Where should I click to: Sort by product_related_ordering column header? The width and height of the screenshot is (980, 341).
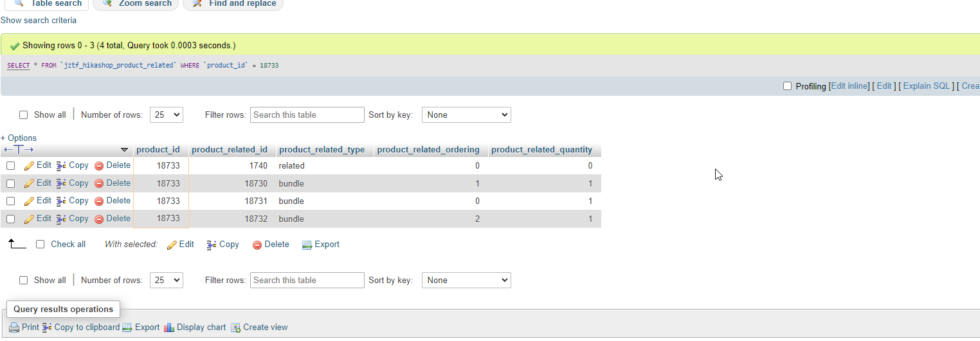(428, 150)
